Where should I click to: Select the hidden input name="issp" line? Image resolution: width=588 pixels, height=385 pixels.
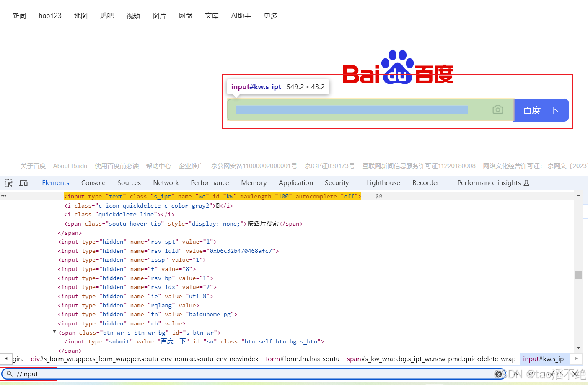[132, 260]
